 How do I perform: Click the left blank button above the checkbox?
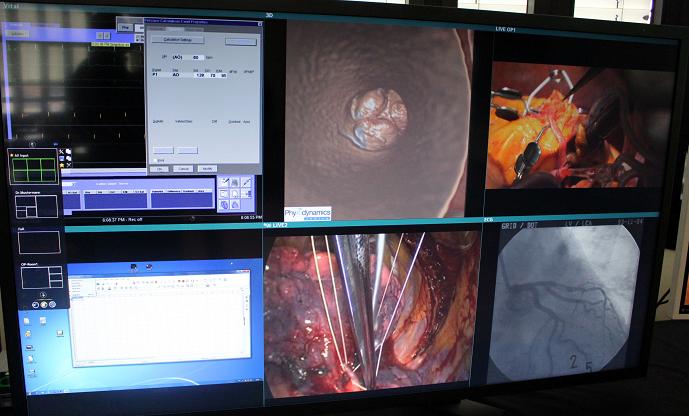(163, 150)
